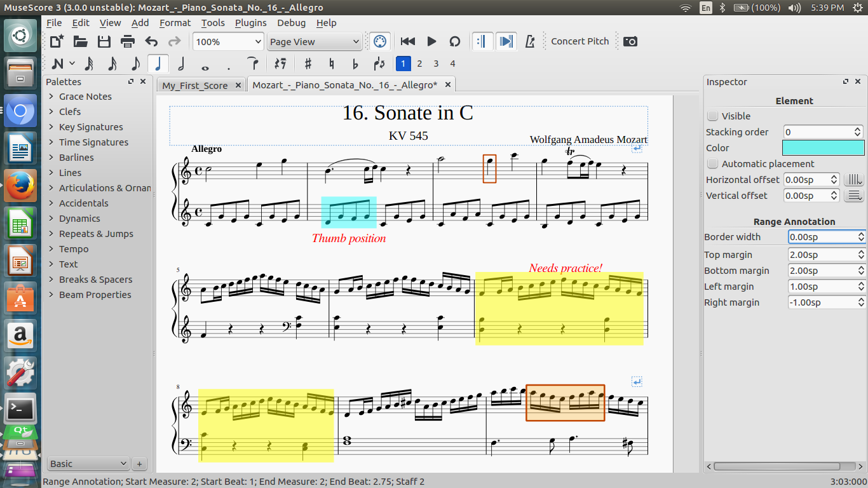Click the rest icon
Viewport: 868px width, 488px height.
click(x=280, y=64)
